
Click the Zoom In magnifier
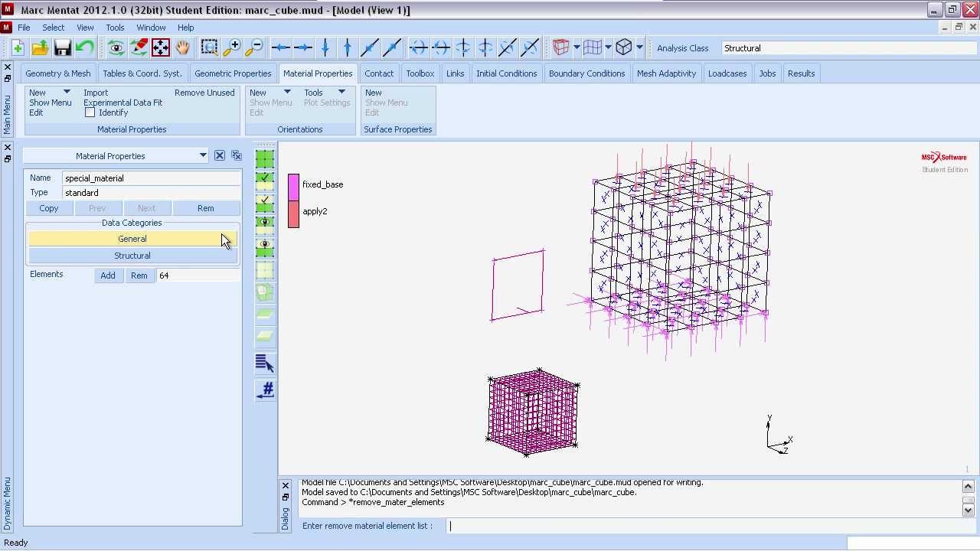[x=231, y=47]
